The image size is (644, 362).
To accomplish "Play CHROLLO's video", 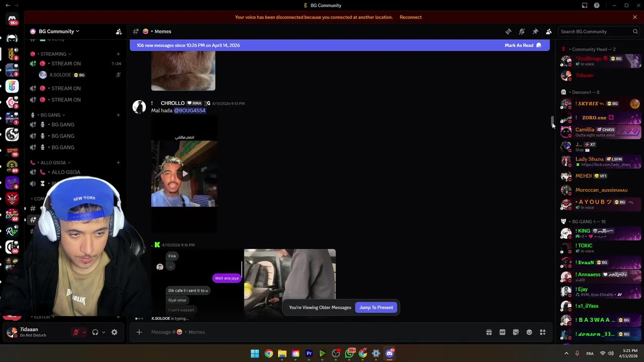I will tap(185, 174).
